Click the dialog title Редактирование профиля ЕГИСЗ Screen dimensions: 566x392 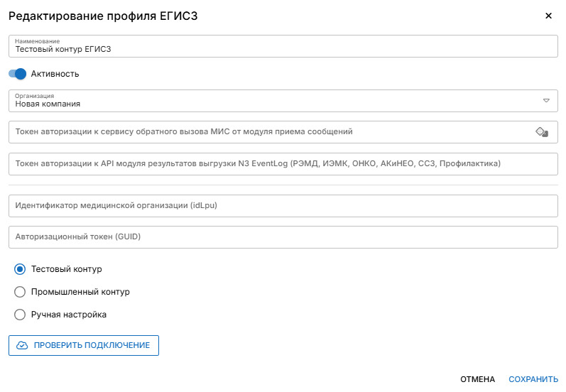coord(102,16)
